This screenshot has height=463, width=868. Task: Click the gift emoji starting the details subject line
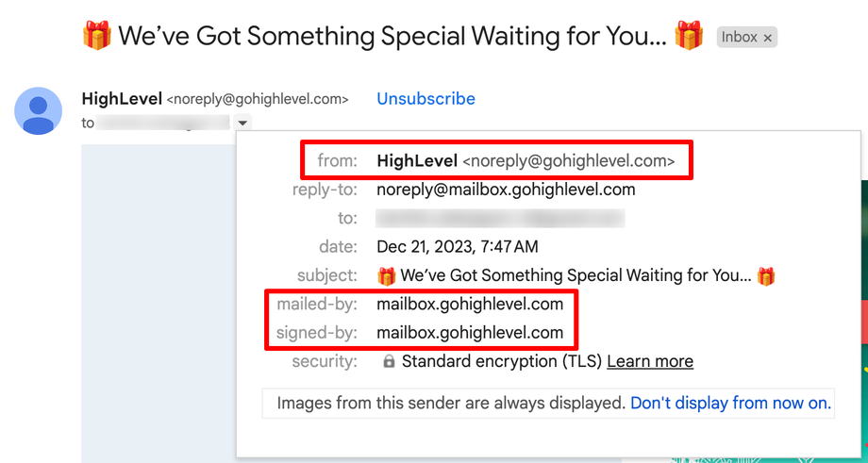tap(387, 276)
